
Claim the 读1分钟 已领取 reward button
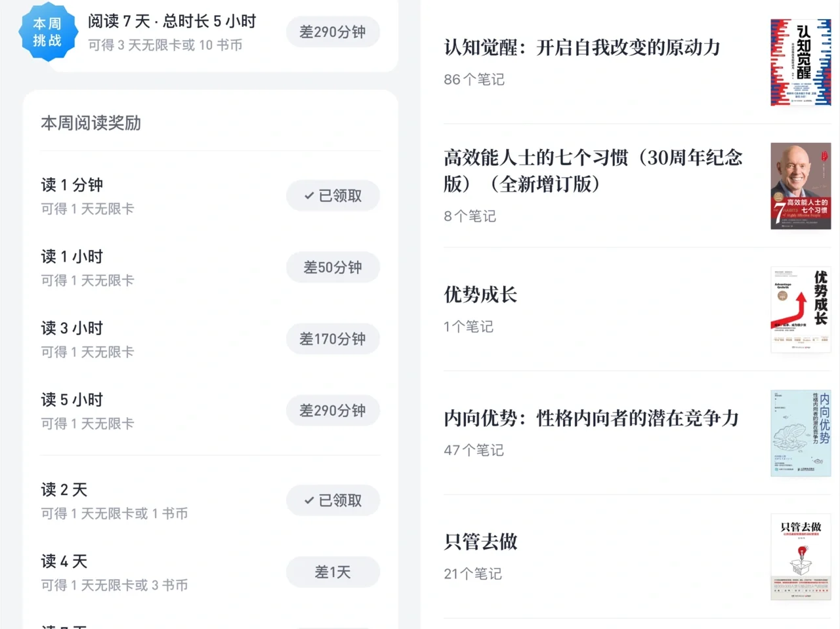(x=333, y=195)
